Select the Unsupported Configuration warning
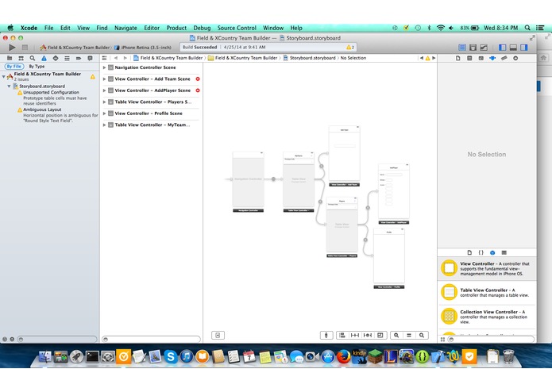Image resolution: width=552 pixels, height=392 pixels. (51, 93)
